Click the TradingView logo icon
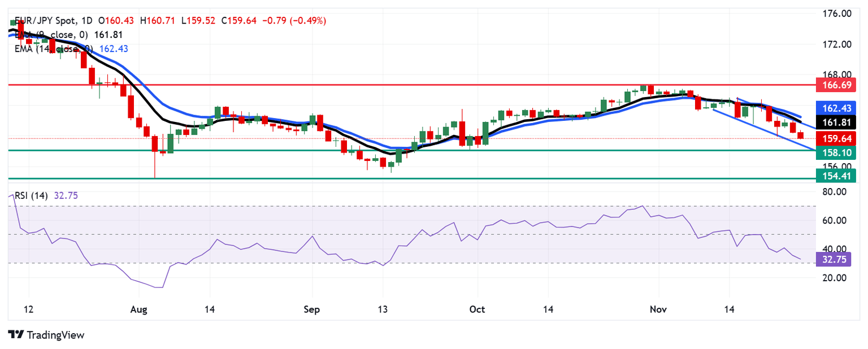 tap(15, 335)
